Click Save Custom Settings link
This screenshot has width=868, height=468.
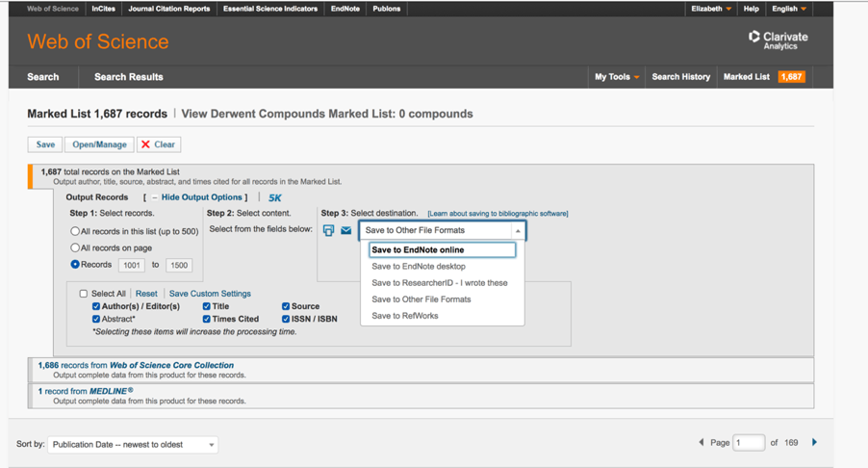[x=210, y=294]
